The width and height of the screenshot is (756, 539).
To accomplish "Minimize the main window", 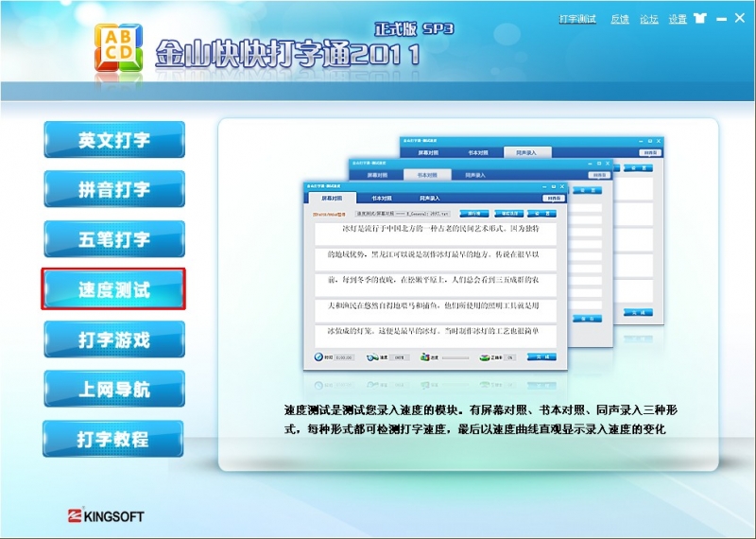I will click(x=721, y=19).
